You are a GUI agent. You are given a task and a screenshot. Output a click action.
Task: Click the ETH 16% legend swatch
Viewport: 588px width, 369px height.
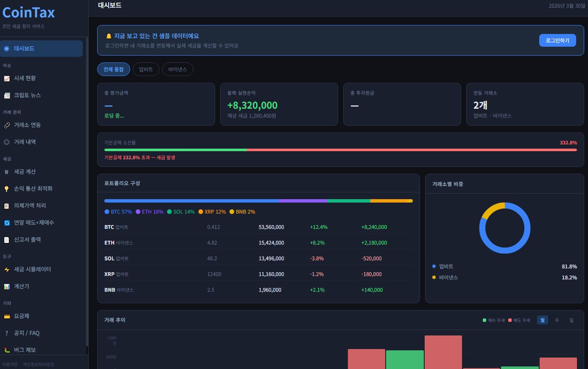pos(138,211)
